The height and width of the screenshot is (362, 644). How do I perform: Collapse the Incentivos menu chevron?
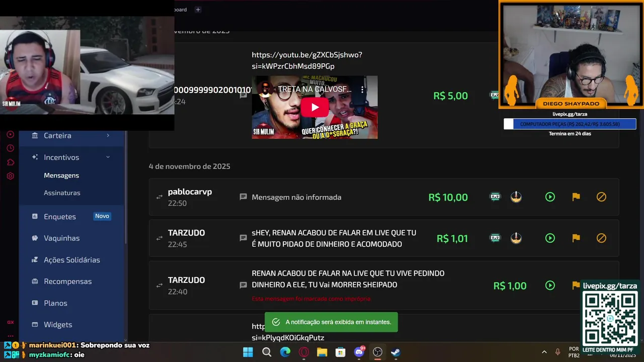(108, 157)
